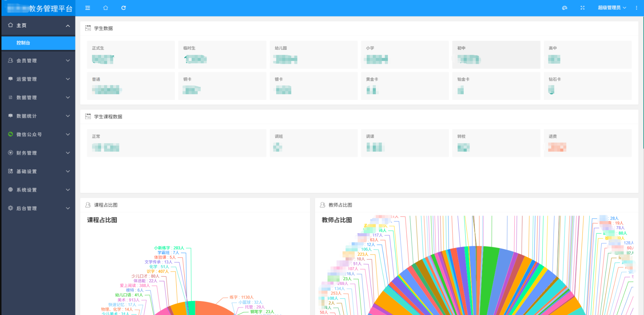
Task: Click the 退费 course data card
Action: [x=587, y=143]
